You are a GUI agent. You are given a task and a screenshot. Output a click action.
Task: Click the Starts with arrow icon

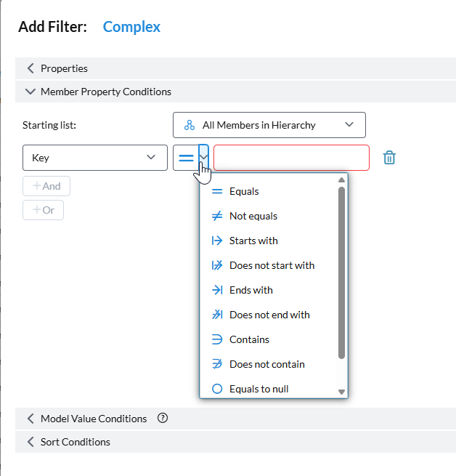(x=216, y=241)
